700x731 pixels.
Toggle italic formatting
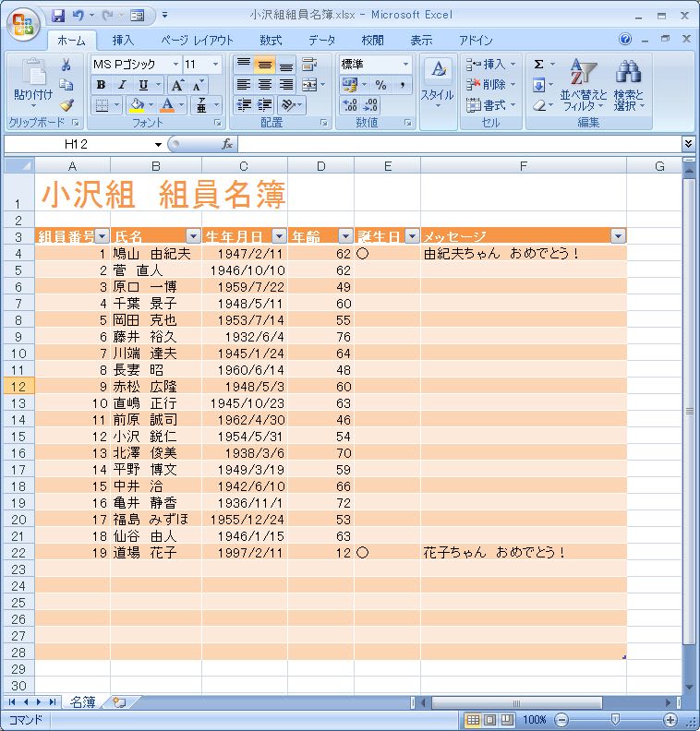click(x=122, y=85)
